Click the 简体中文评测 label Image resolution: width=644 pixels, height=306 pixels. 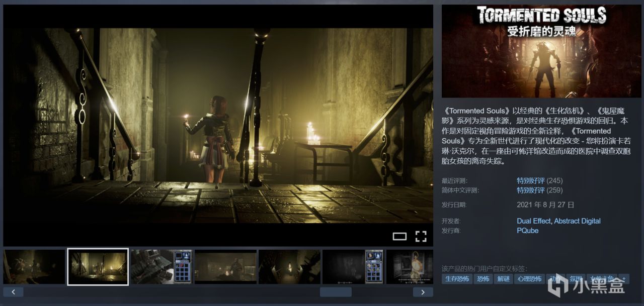460,190
